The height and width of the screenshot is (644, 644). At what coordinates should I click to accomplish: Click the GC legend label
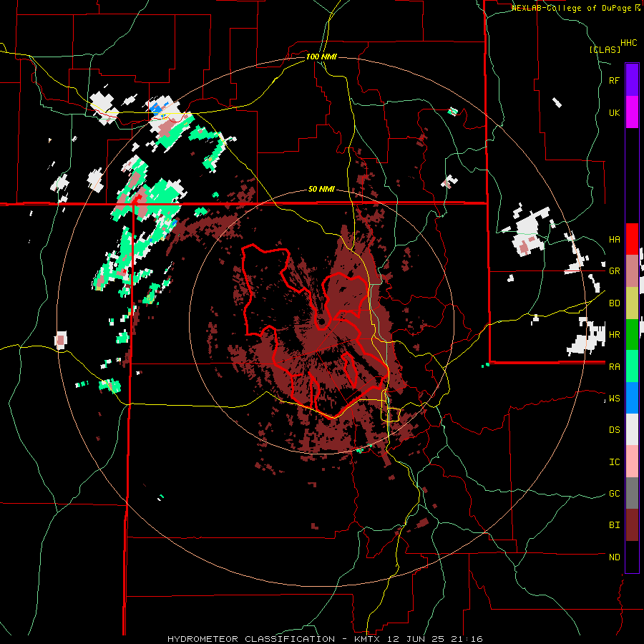[x=614, y=494]
